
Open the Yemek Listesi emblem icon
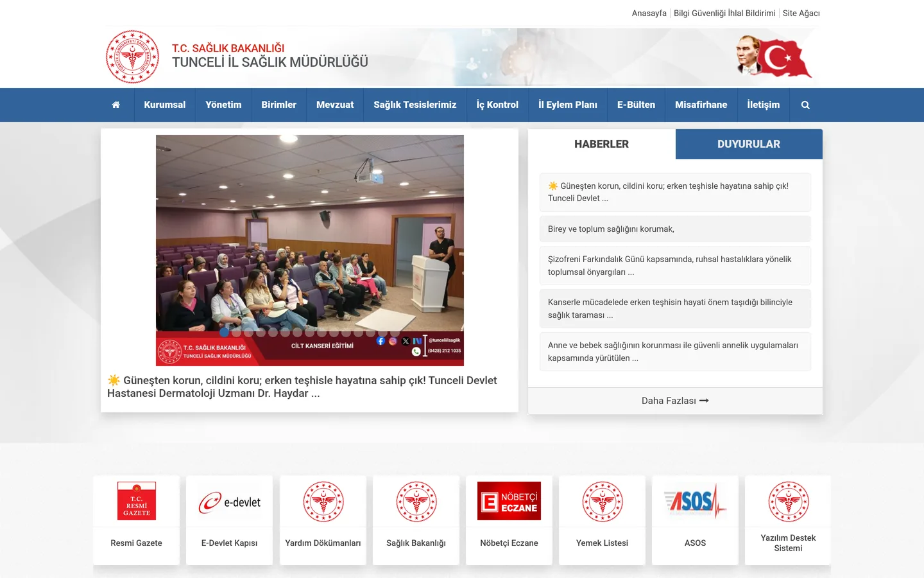coord(603,502)
